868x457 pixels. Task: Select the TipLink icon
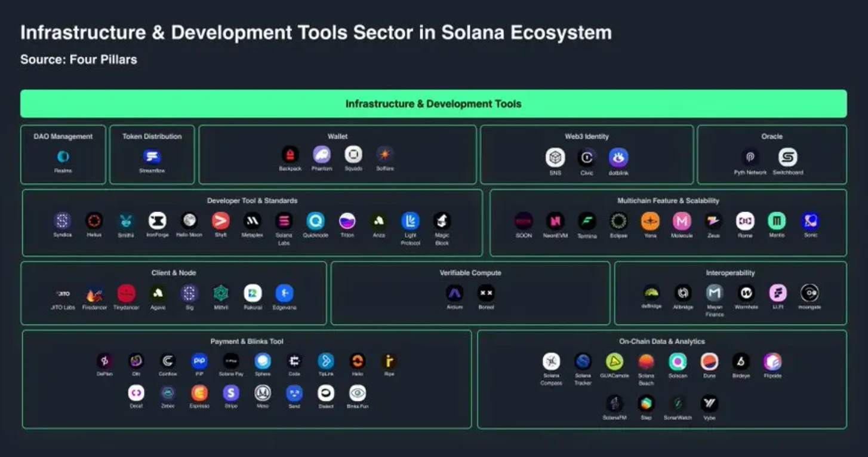(326, 361)
